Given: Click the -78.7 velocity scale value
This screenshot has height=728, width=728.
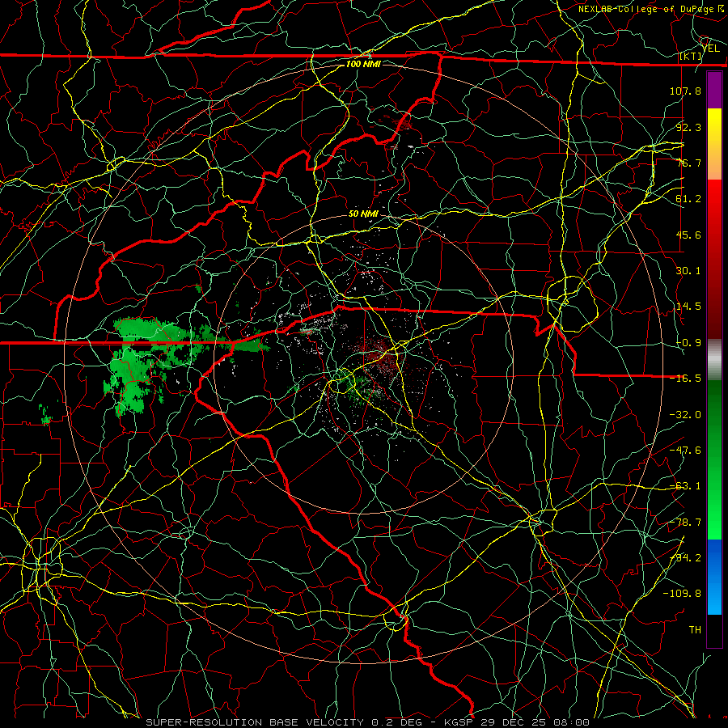Looking at the screenshot, I should 685,523.
